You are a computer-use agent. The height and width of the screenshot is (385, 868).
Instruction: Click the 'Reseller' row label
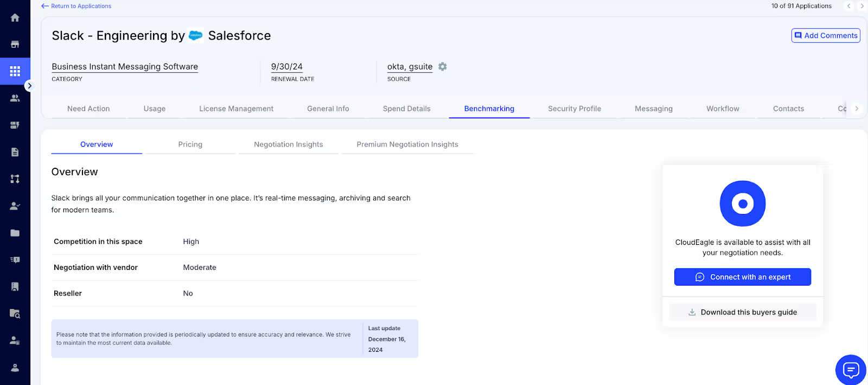68,293
